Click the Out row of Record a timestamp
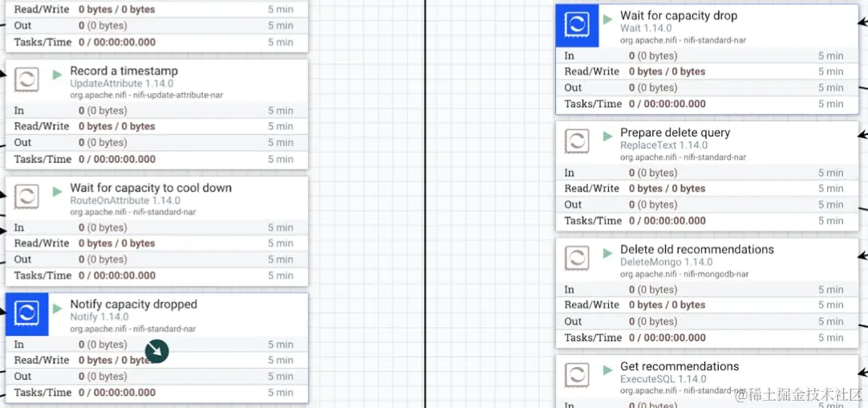 coord(156,142)
